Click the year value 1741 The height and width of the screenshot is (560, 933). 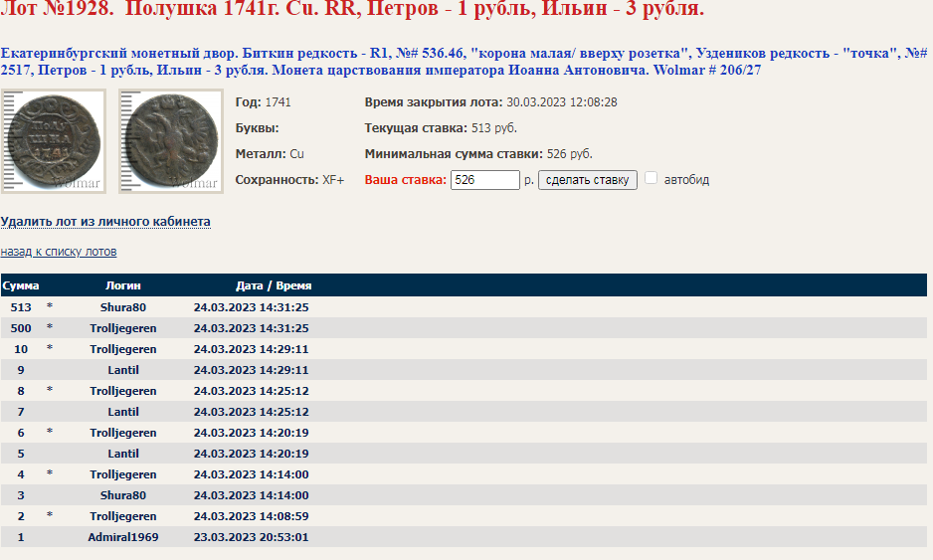point(278,102)
